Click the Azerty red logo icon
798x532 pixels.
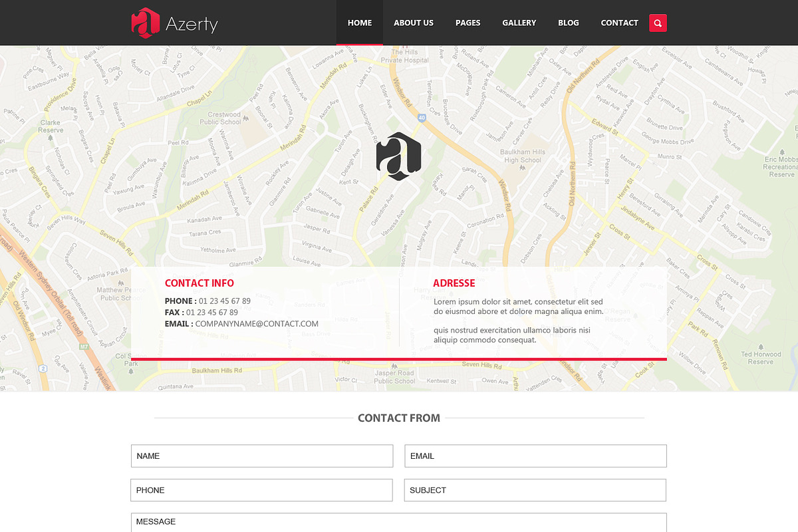click(x=145, y=22)
